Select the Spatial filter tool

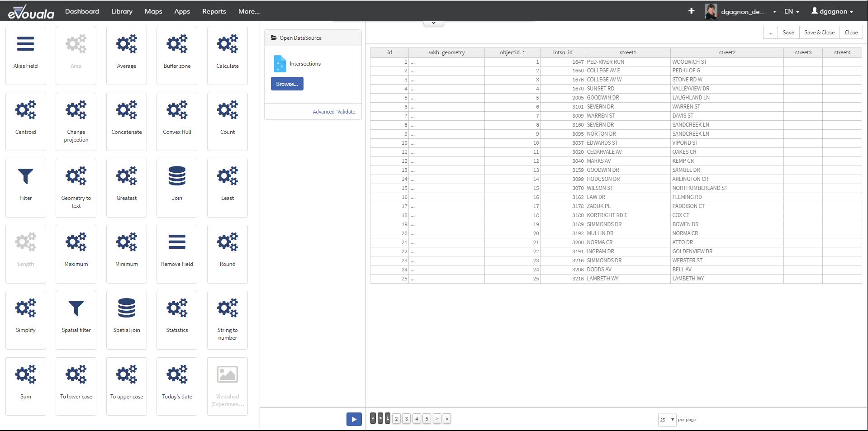pyautogui.click(x=76, y=319)
